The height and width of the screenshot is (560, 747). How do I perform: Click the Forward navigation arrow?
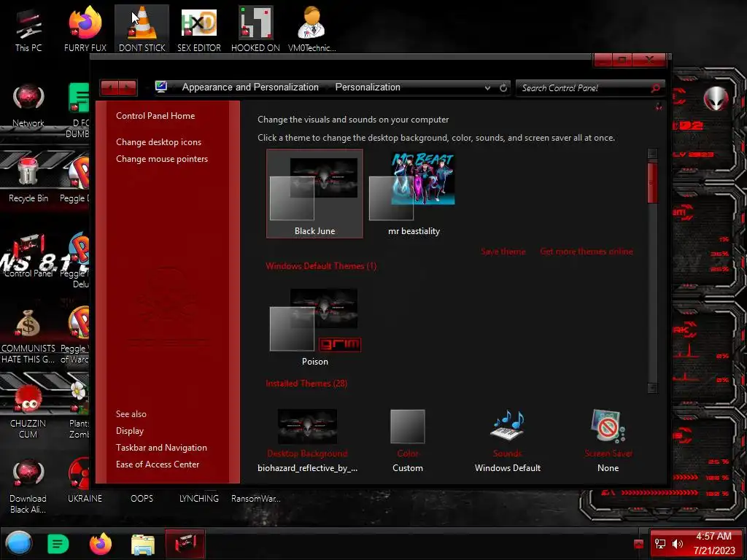tap(128, 87)
